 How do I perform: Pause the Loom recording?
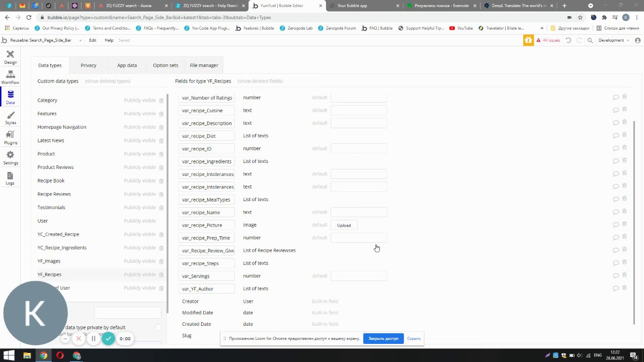[93, 338]
